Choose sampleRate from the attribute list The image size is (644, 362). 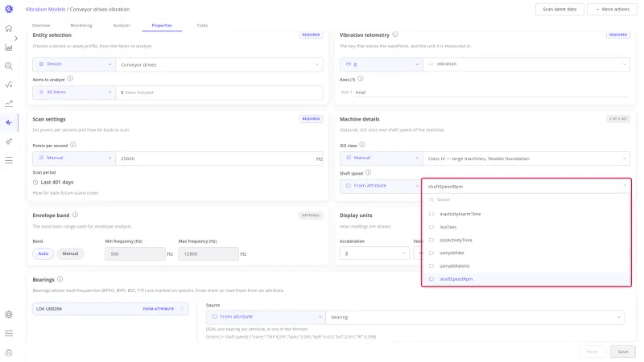point(526,253)
